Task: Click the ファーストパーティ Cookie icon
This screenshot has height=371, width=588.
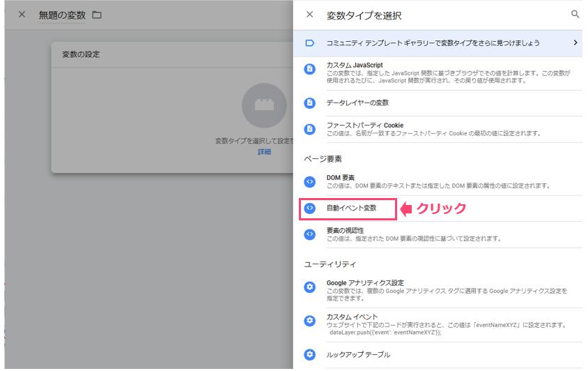Action: [310, 129]
